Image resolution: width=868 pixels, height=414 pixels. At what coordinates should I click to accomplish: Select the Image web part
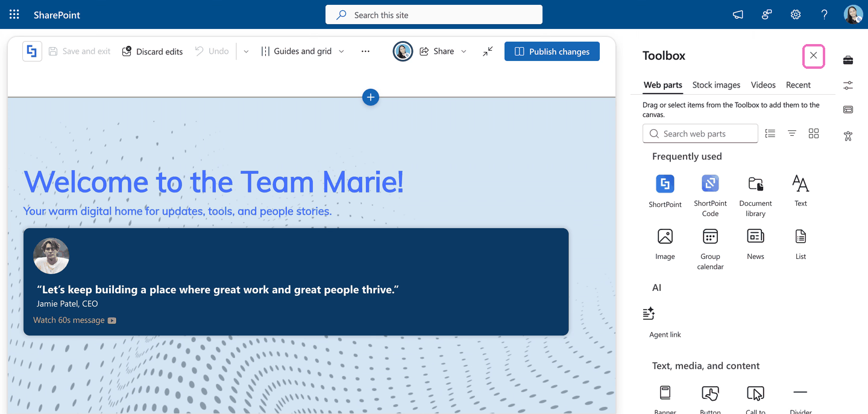(x=665, y=243)
